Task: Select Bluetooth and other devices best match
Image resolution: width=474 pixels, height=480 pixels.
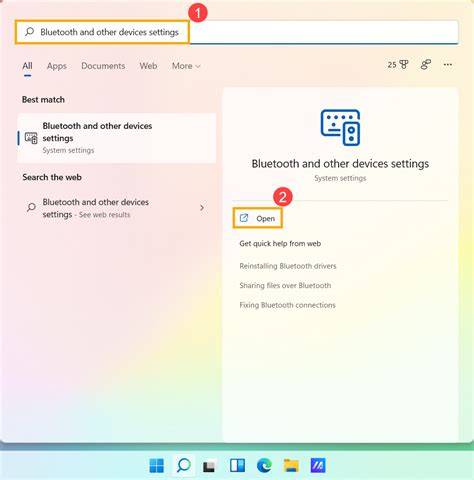Action: click(117, 138)
